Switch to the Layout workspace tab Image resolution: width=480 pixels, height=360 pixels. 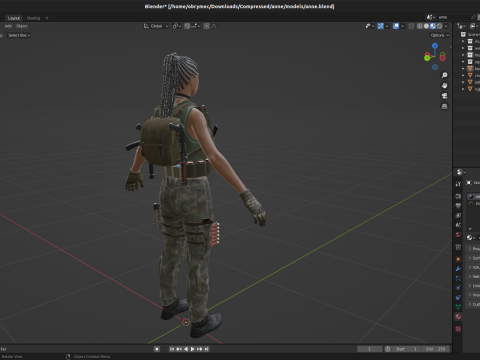point(14,18)
